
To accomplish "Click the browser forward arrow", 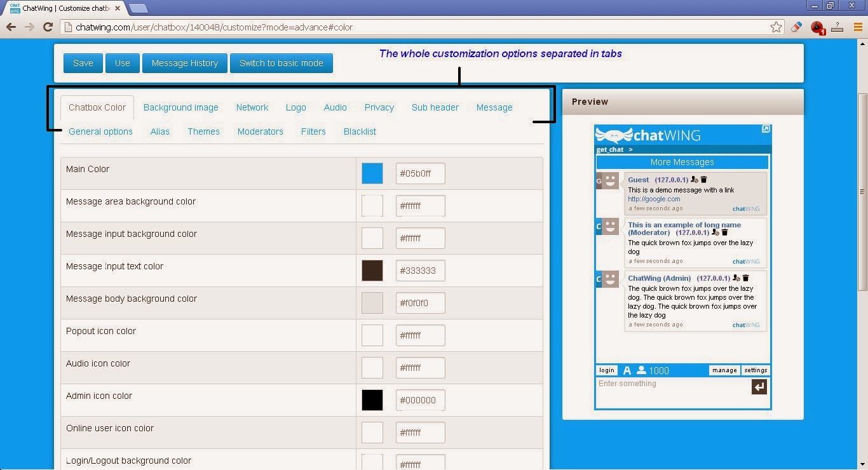I will [29, 27].
